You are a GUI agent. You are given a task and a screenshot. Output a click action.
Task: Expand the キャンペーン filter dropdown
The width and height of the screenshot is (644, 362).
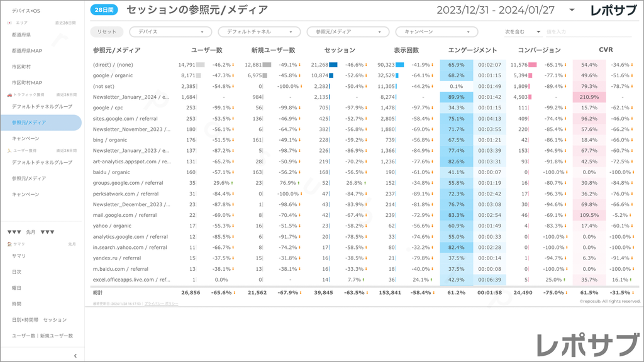tap(436, 31)
